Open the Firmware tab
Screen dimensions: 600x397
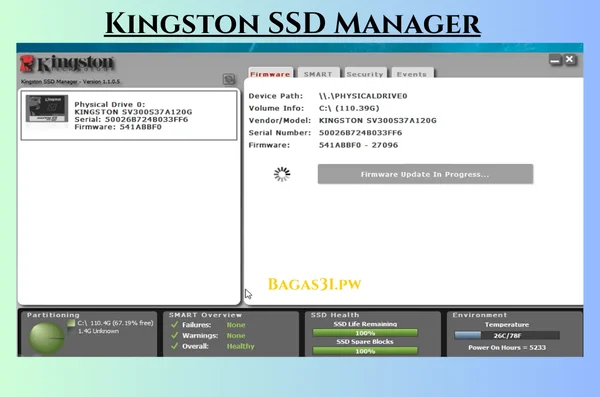(x=270, y=74)
